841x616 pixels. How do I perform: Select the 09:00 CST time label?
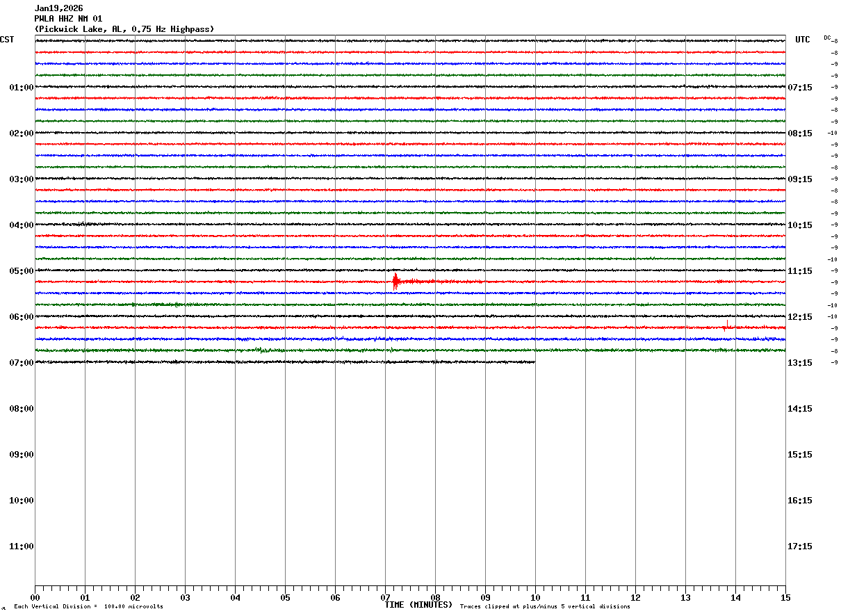[22, 455]
